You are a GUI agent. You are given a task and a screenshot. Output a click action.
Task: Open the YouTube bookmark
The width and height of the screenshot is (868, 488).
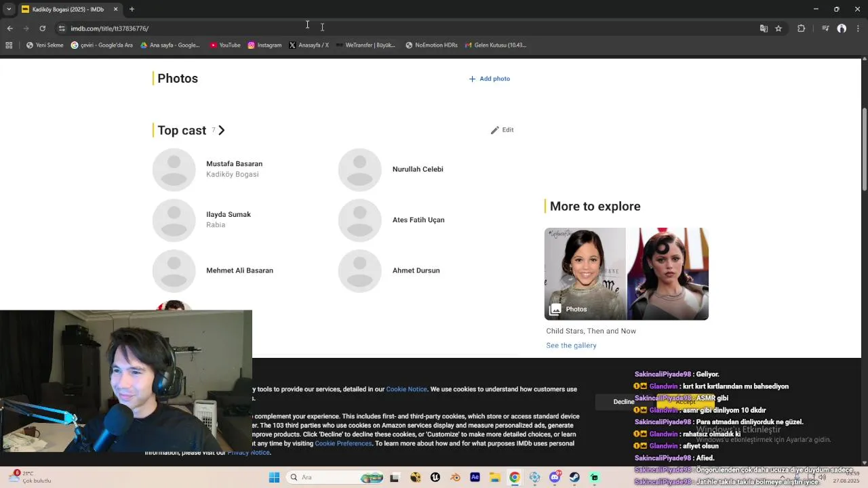225,45
